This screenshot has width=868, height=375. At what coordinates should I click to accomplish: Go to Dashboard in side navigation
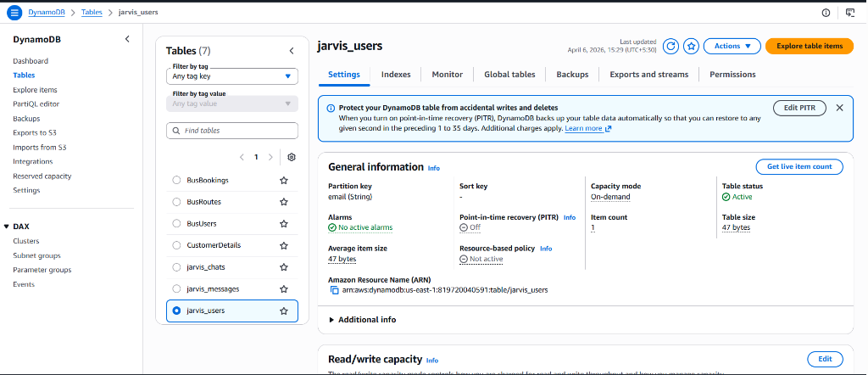pos(31,61)
